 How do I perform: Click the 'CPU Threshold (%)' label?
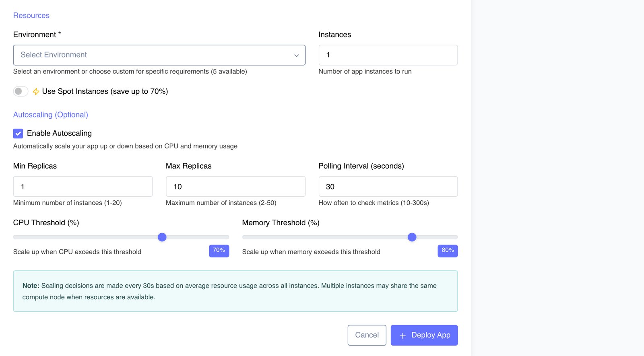[x=46, y=223]
